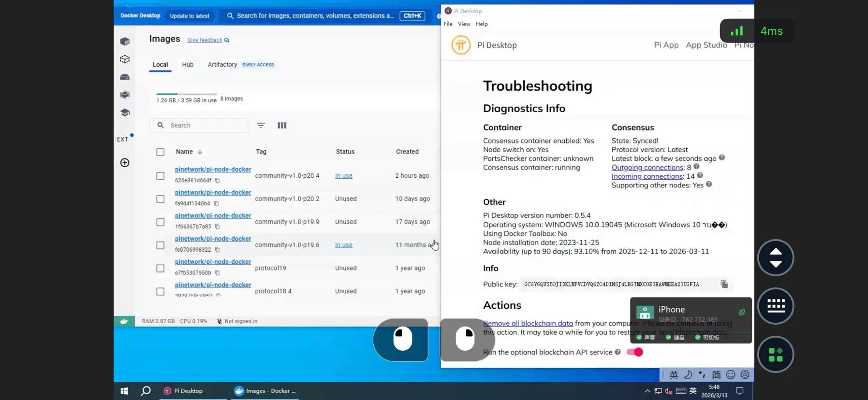This screenshot has width=868, height=400.
Task: Click the emoji smiley in the IME toolbar
Action: [731, 374]
